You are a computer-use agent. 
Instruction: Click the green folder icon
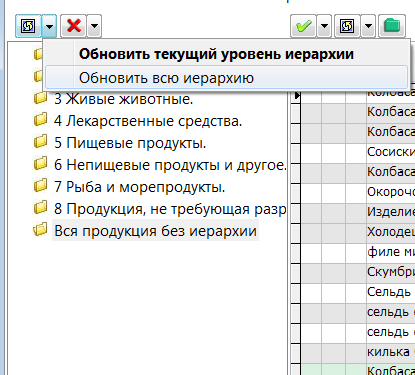[x=392, y=26]
